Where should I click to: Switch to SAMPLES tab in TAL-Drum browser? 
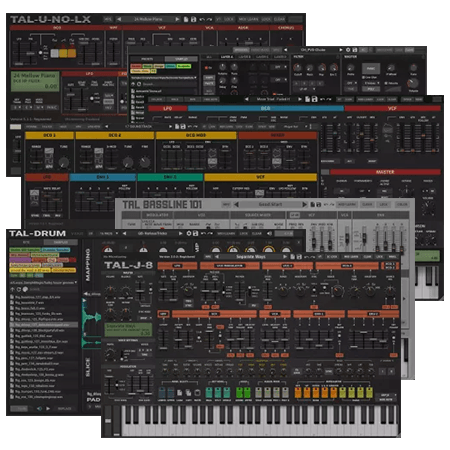61,242
